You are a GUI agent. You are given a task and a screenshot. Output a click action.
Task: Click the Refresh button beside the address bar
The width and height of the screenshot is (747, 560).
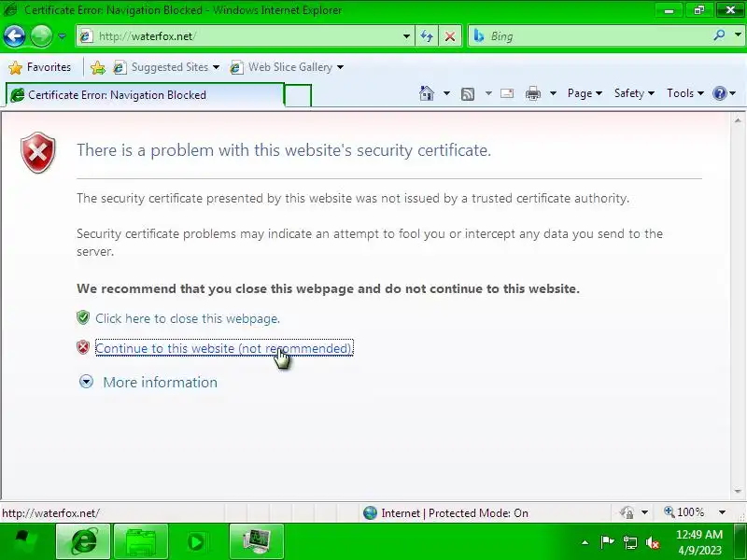(x=427, y=36)
